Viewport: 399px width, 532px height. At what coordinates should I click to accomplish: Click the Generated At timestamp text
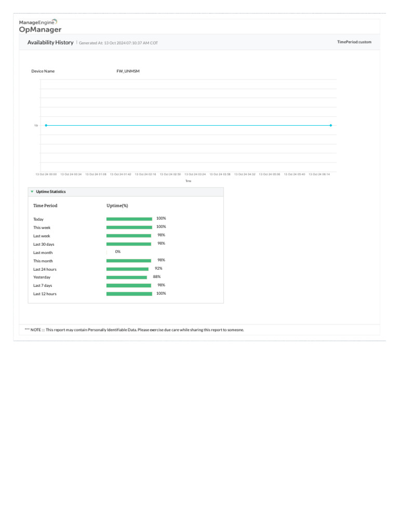pyautogui.click(x=118, y=43)
